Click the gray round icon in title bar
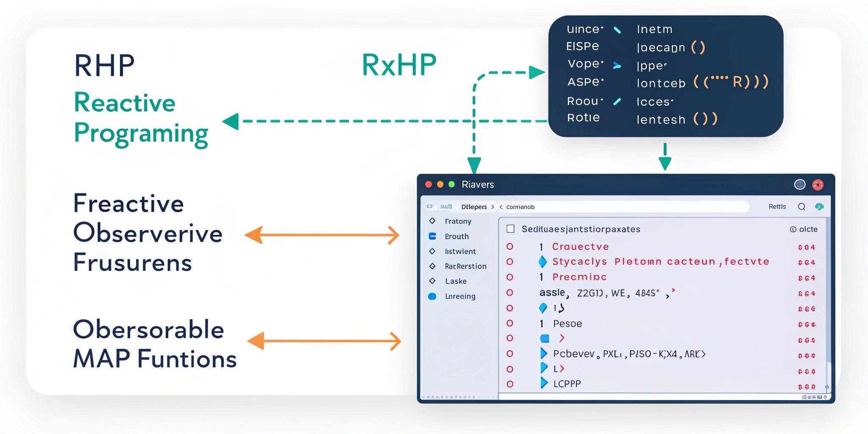Viewport: 868px width, 434px height. pyautogui.click(x=799, y=184)
